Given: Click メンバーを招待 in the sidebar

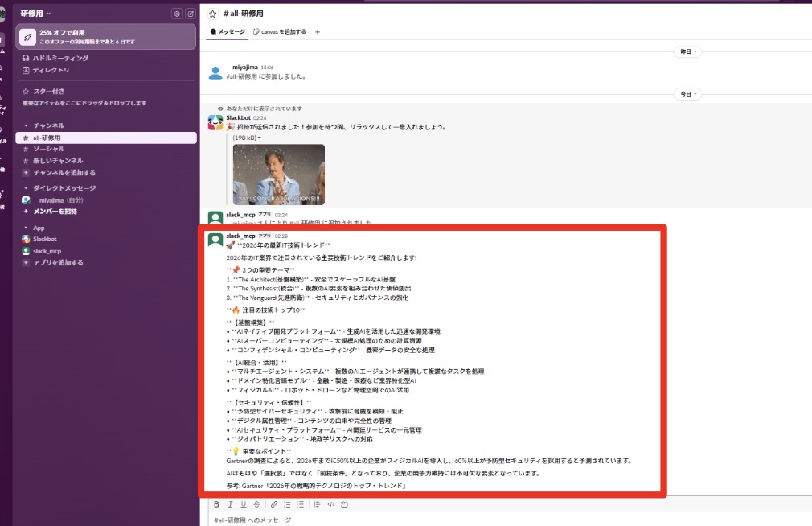Looking at the screenshot, I should (x=55, y=212).
